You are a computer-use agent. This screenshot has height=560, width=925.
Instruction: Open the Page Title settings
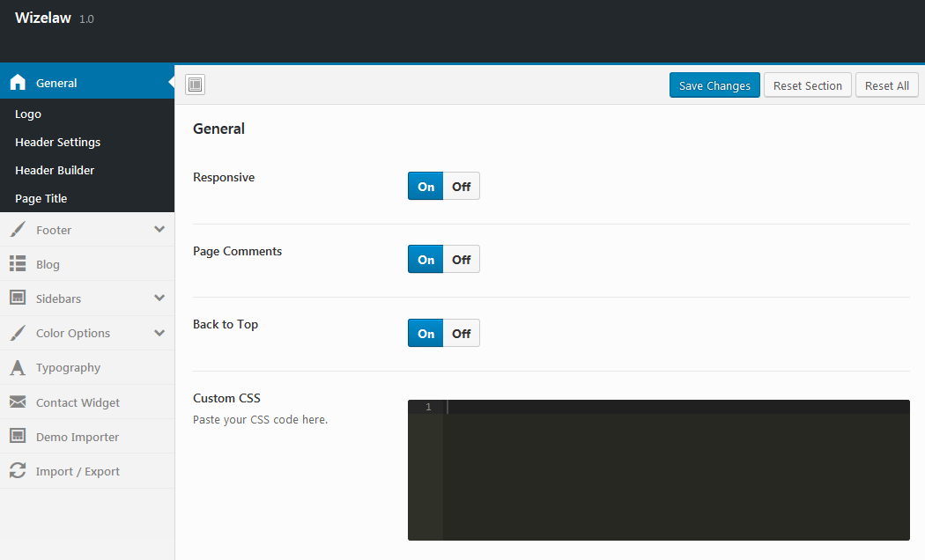pos(41,198)
